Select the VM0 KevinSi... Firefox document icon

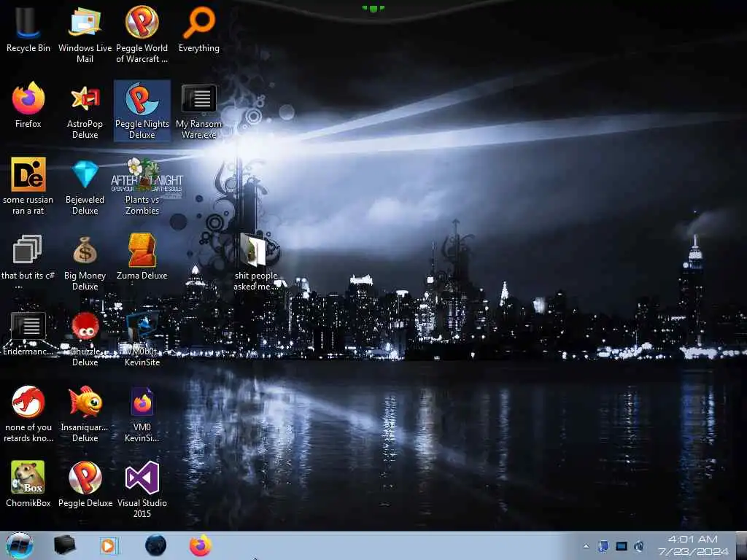click(x=142, y=414)
